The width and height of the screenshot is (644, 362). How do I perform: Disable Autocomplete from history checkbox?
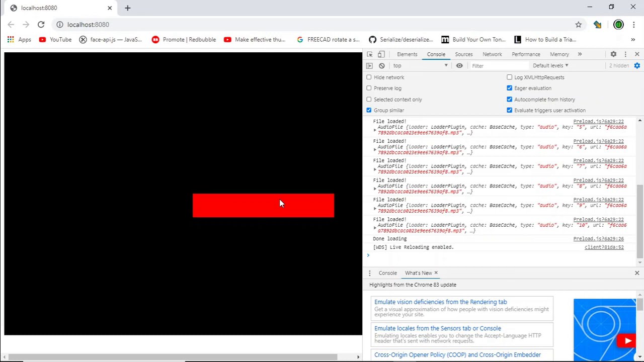[x=509, y=100]
